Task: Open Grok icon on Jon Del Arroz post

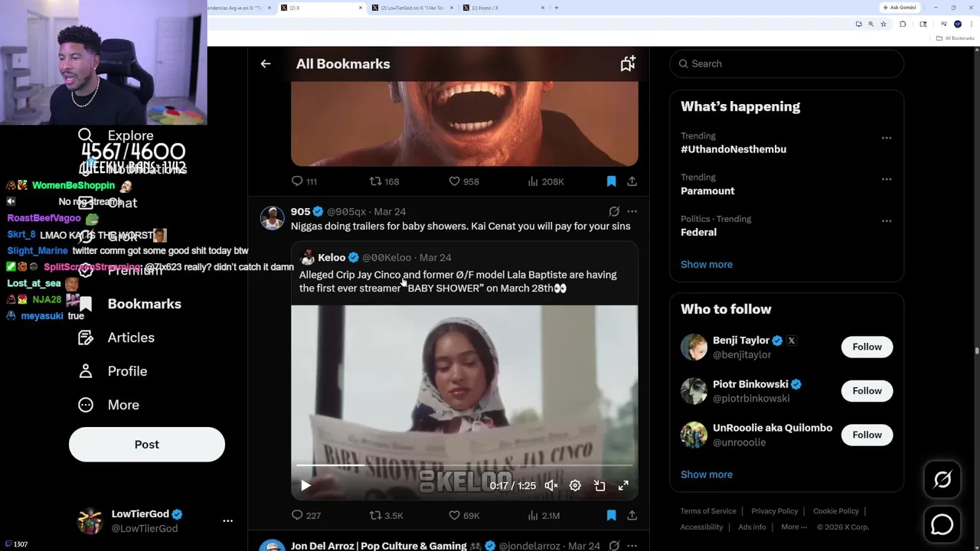Action: (614, 546)
